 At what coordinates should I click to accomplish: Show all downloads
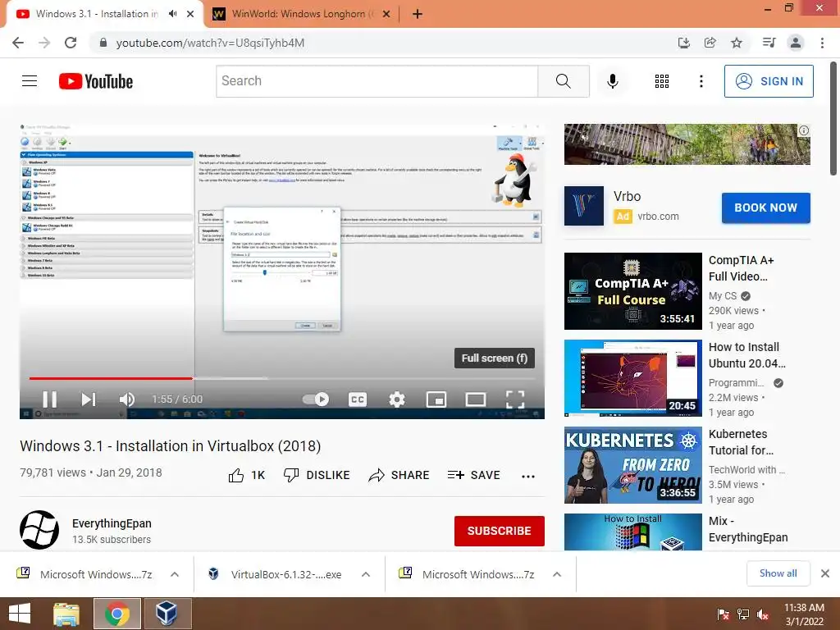[778, 573]
